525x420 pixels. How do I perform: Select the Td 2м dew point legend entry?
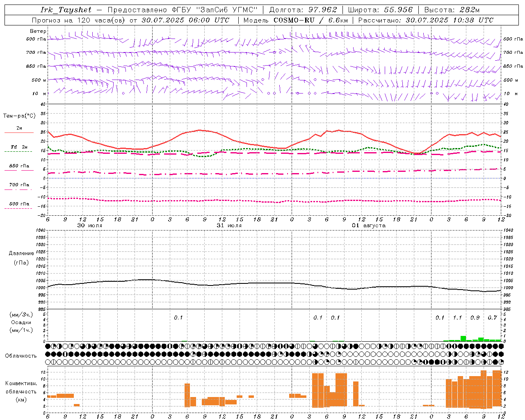[x=19, y=149]
